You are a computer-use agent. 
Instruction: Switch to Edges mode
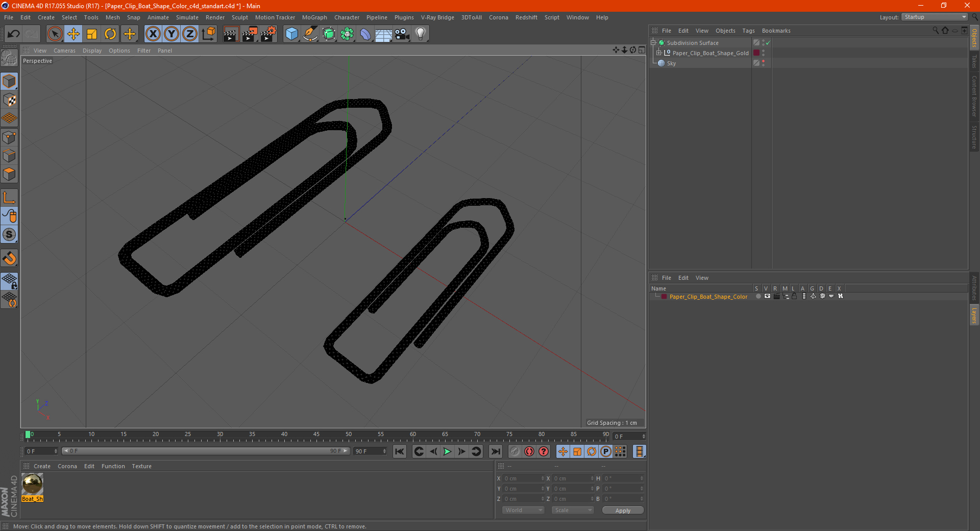(9, 156)
